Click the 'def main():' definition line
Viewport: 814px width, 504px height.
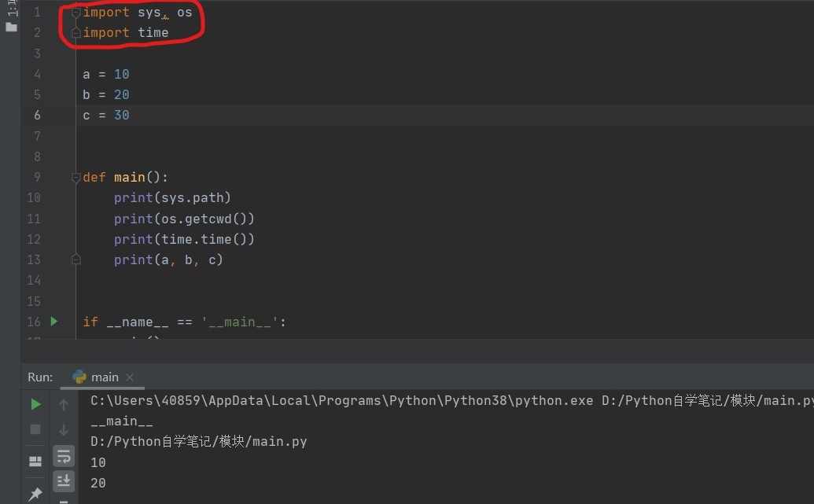pos(125,178)
